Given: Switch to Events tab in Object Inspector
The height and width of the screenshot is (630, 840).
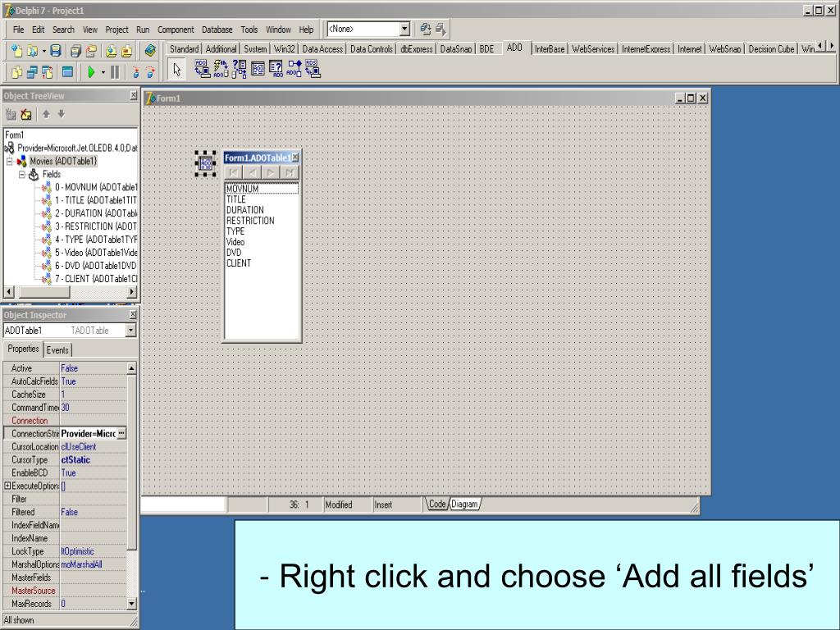Looking at the screenshot, I should pos(57,349).
